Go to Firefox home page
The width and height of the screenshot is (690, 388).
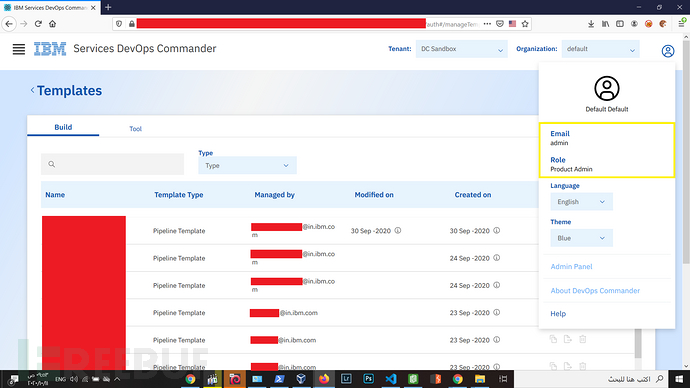52,24
